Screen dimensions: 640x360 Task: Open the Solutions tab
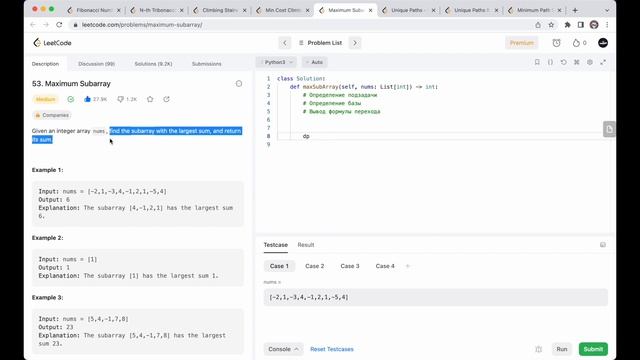click(x=153, y=64)
